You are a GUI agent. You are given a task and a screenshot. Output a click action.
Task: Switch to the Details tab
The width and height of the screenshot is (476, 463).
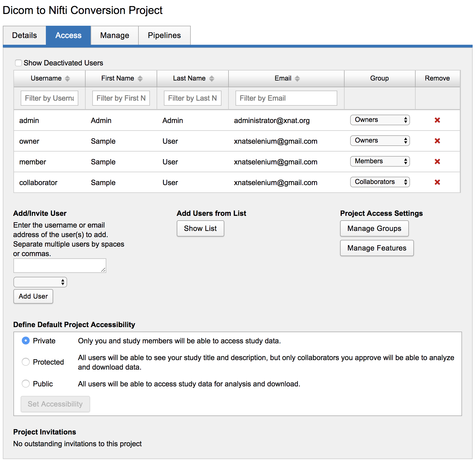click(25, 36)
